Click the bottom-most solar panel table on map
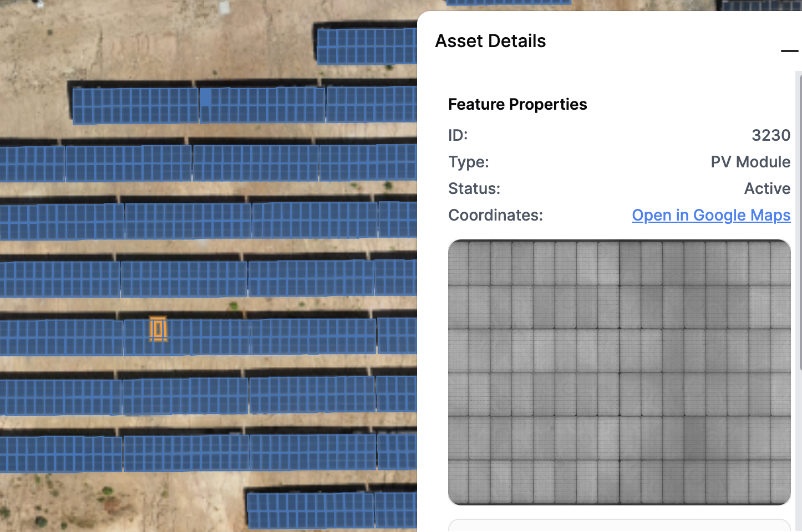 pos(309,510)
